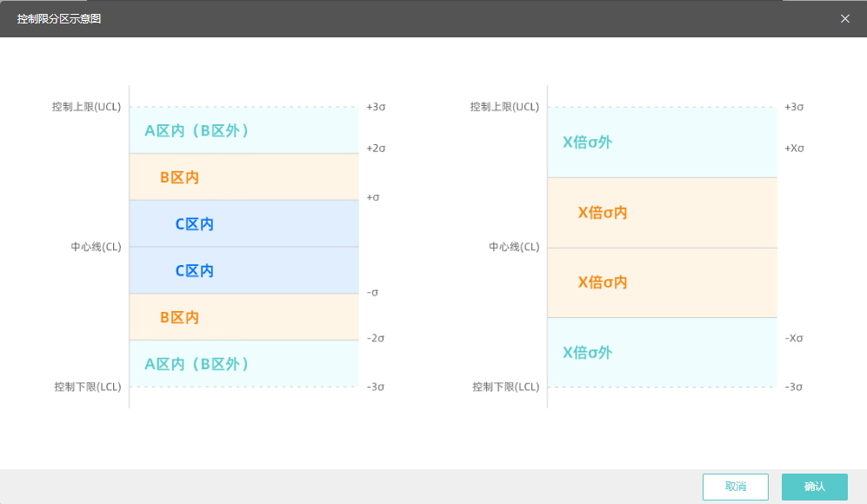
Task: Click the -3σ label of the A/B/C zone chart
Action: pyautogui.click(x=376, y=387)
